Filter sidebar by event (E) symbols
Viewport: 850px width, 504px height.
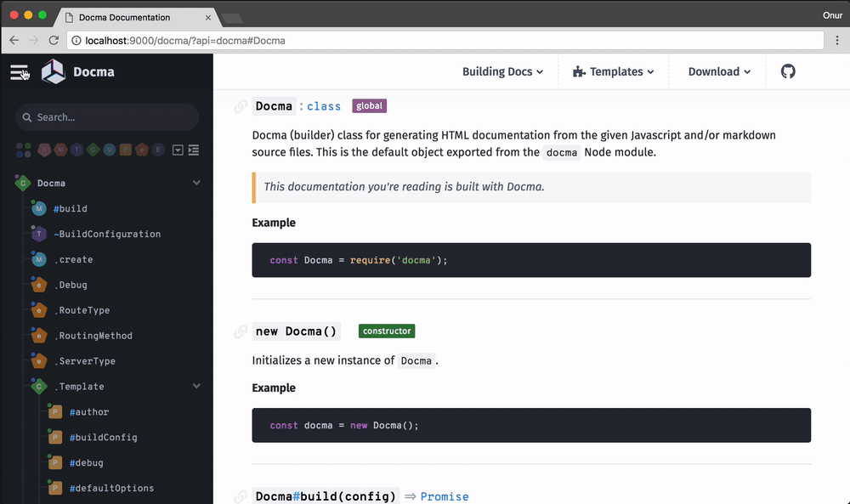coord(158,150)
